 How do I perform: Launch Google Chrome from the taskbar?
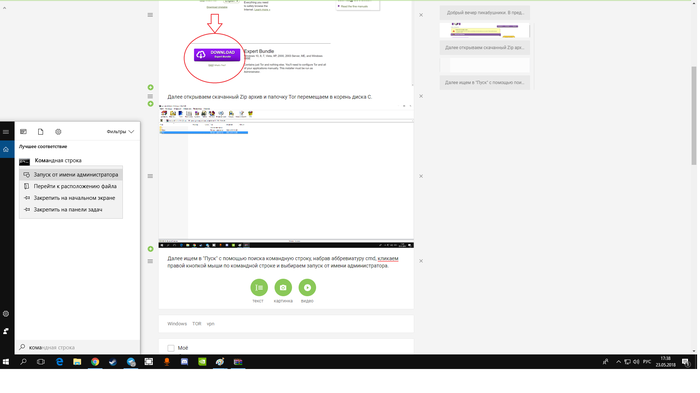click(x=95, y=362)
